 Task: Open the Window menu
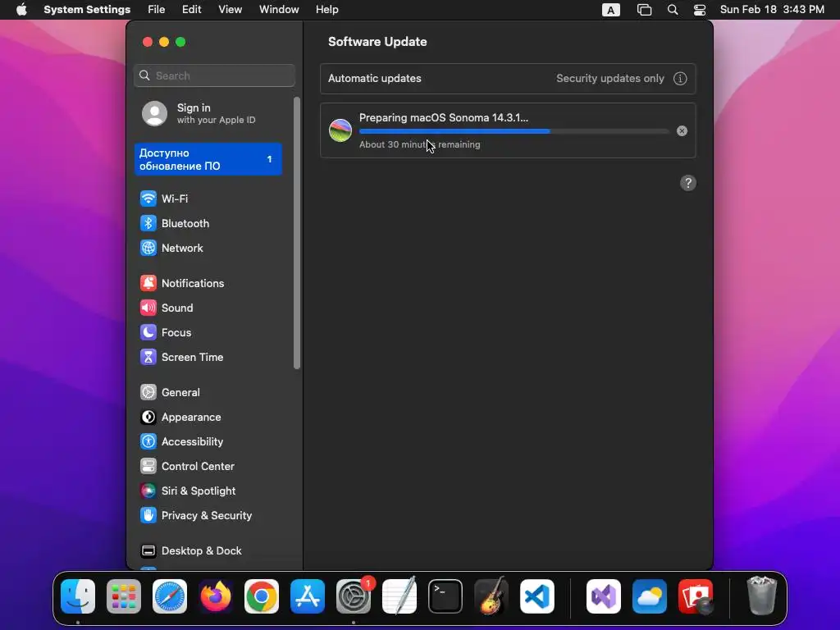click(279, 10)
